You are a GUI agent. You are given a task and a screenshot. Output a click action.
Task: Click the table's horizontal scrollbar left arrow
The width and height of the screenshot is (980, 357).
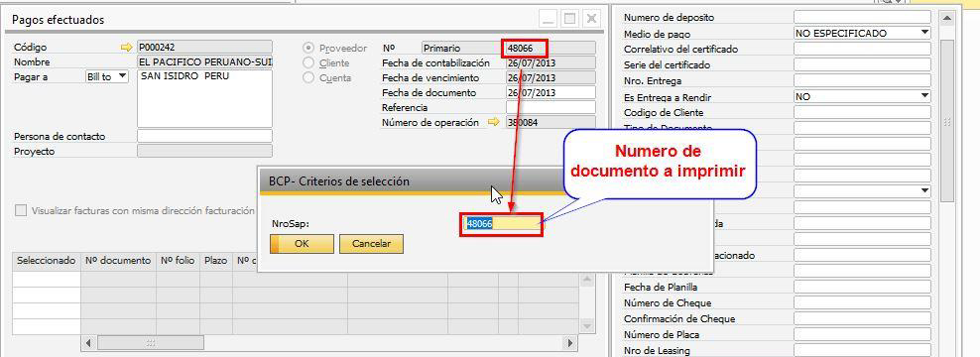[x=88, y=343]
